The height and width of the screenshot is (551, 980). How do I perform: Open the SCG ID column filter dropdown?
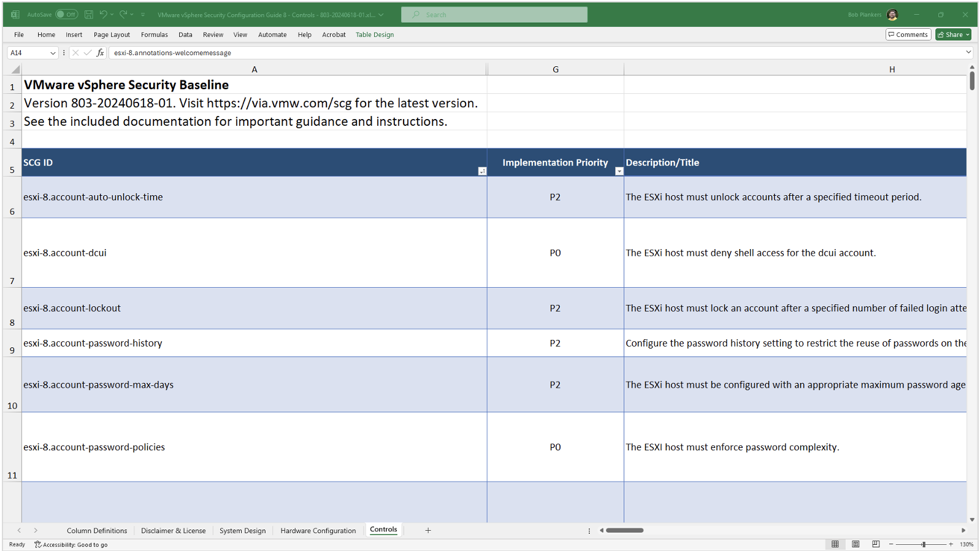pyautogui.click(x=482, y=171)
